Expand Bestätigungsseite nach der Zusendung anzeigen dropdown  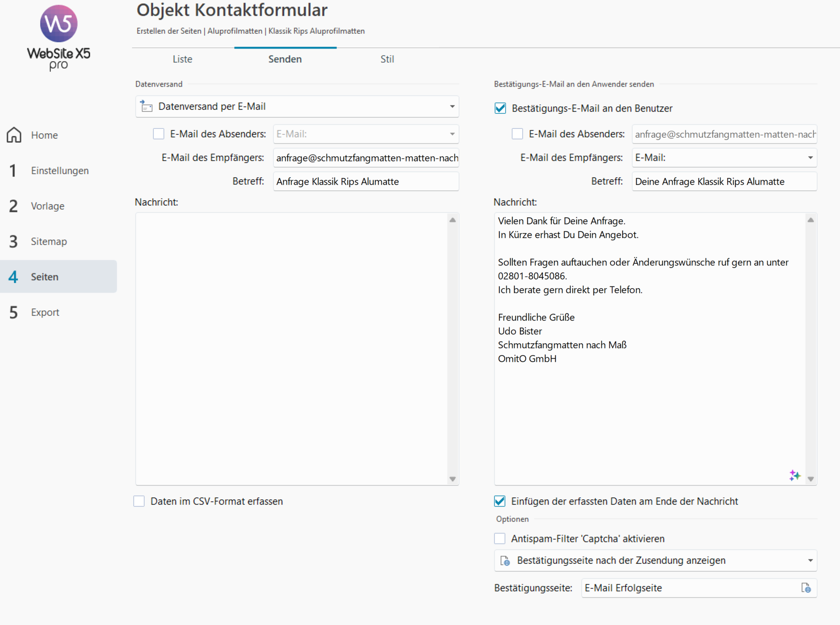810,561
